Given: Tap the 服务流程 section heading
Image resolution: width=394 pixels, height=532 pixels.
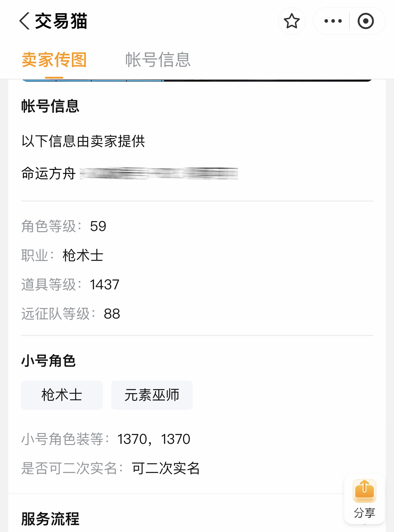Looking at the screenshot, I should coord(50,519).
